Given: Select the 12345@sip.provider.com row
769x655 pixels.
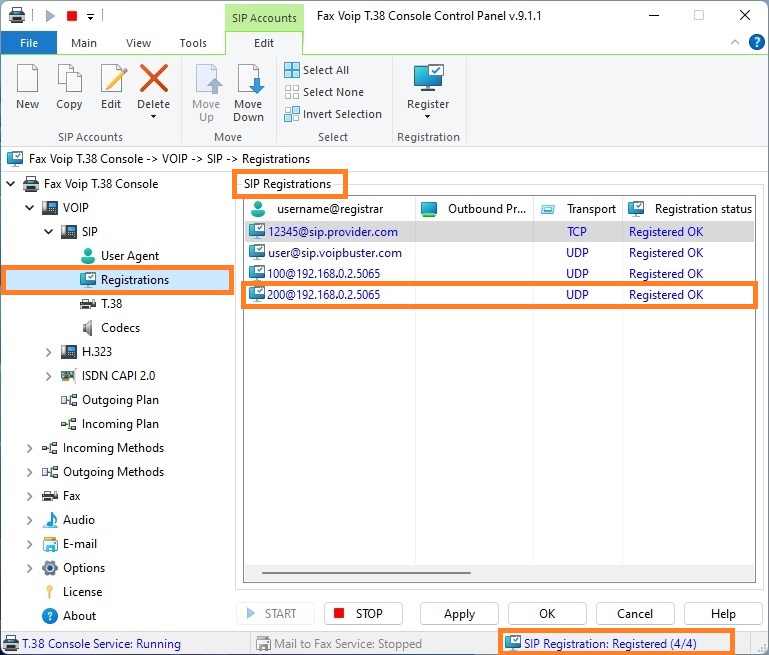Looking at the screenshot, I should click(499, 231).
